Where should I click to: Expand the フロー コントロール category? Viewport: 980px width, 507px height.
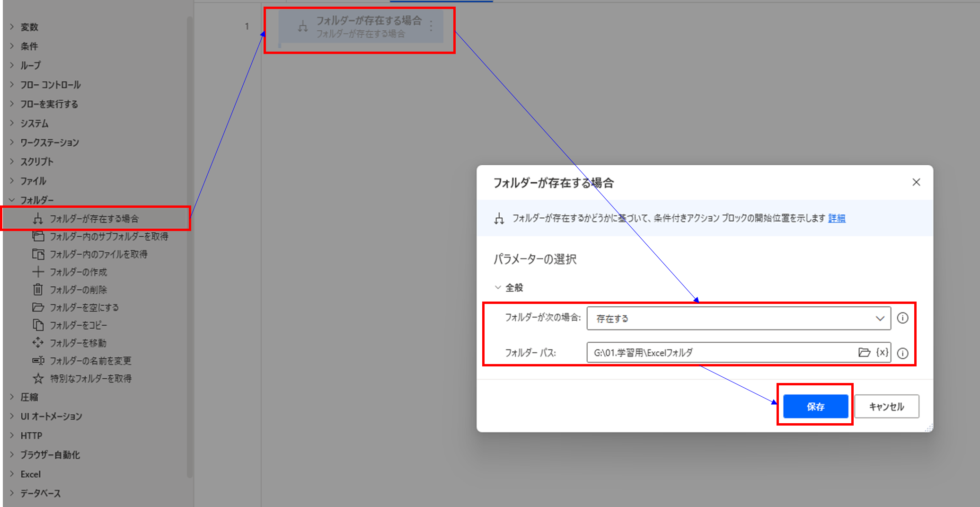(x=12, y=84)
